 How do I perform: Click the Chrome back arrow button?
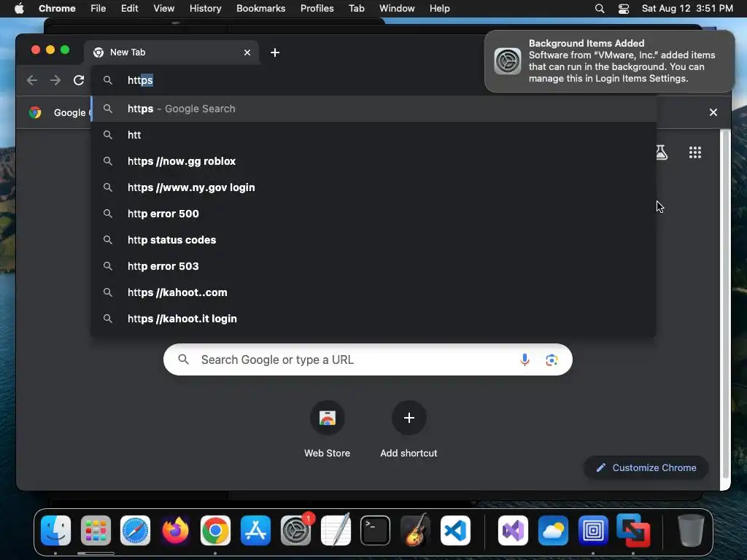(32, 80)
